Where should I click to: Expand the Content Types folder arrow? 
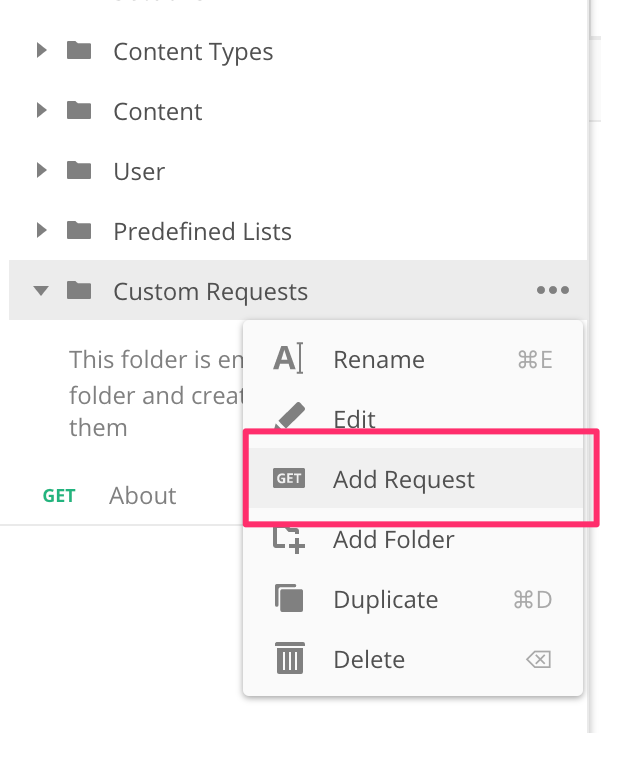(41, 51)
